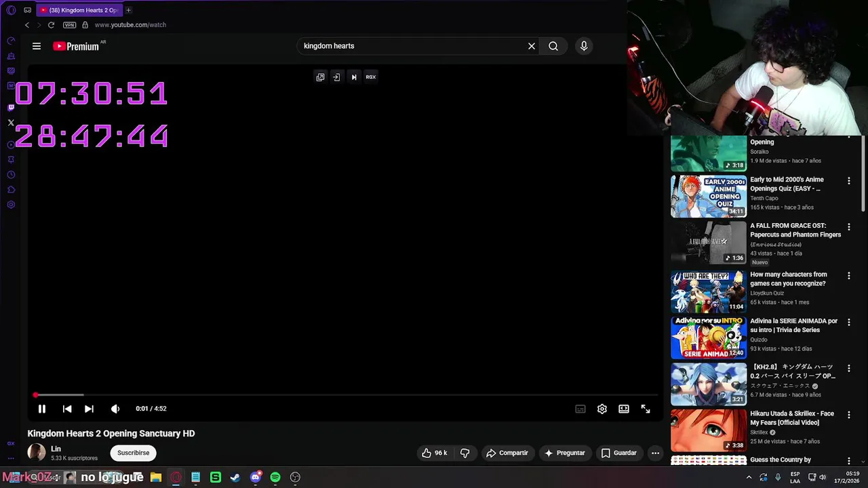
Task: Open Early to Mid 2000's Anime Openings thumbnail
Action: [x=709, y=197]
